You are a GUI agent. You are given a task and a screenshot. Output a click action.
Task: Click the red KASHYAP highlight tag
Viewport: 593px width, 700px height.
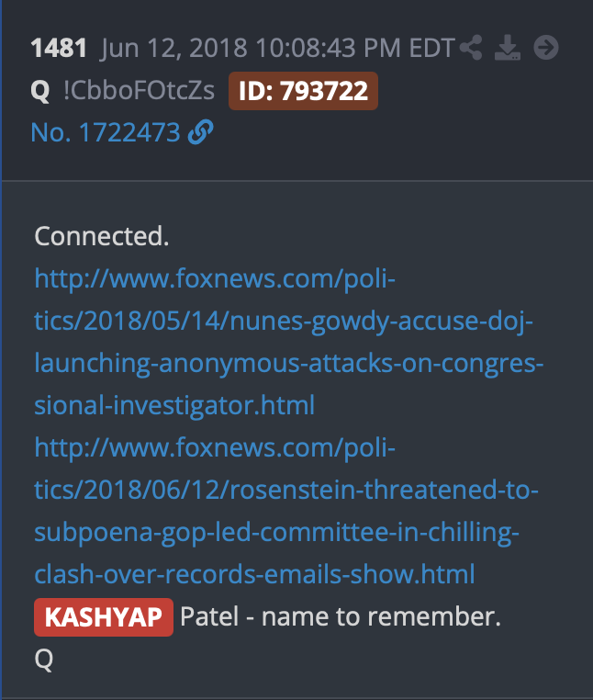pyautogui.click(x=104, y=617)
